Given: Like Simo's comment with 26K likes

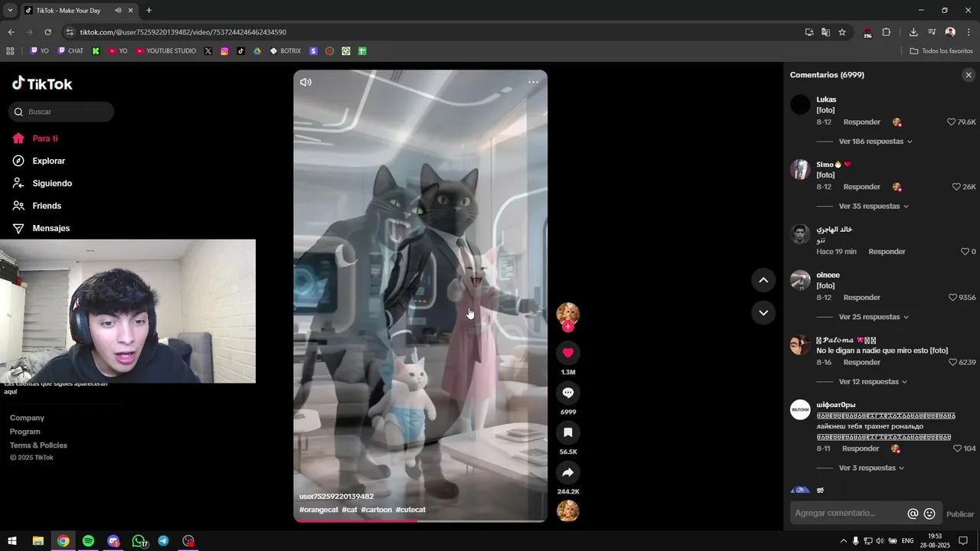Looking at the screenshot, I should click(x=956, y=187).
